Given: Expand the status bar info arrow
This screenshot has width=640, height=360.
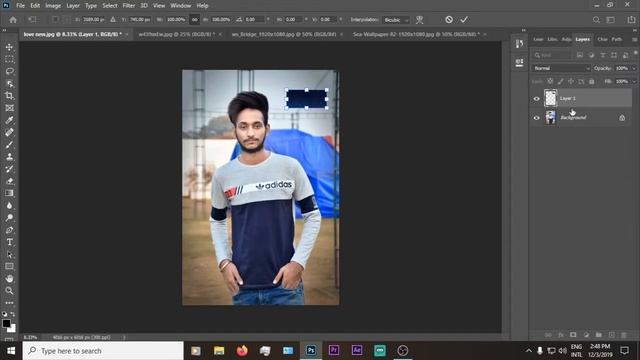Looking at the screenshot, I should click(x=124, y=338).
